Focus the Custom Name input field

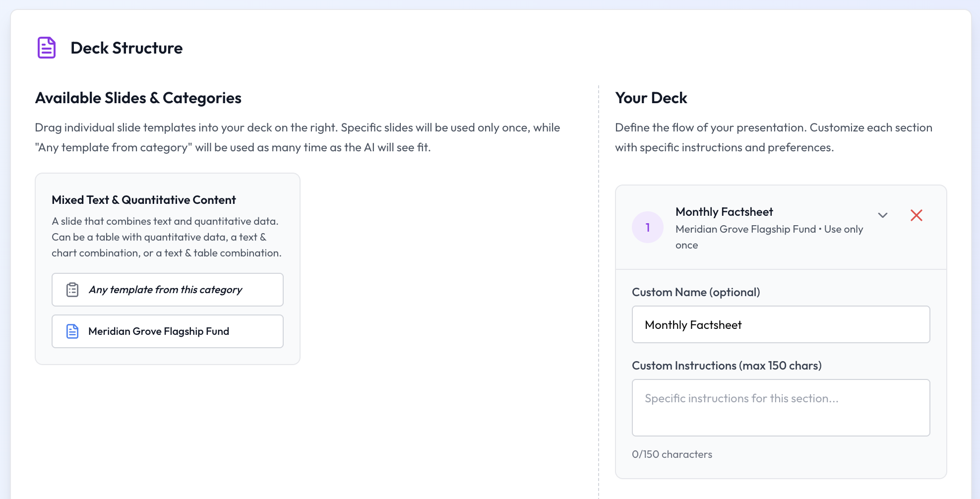click(x=780, y=324)
